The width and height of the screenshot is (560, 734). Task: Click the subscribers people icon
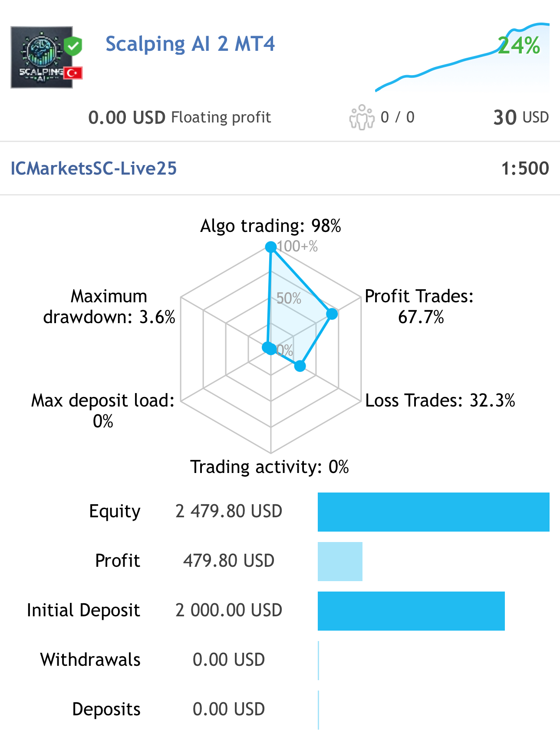[362, 117]
